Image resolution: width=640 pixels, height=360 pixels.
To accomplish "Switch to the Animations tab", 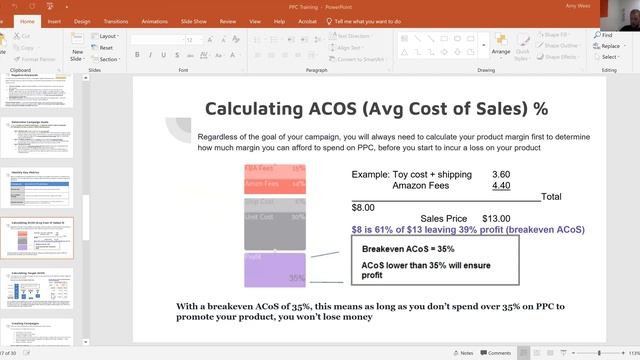I will click(x=155, y=21).
